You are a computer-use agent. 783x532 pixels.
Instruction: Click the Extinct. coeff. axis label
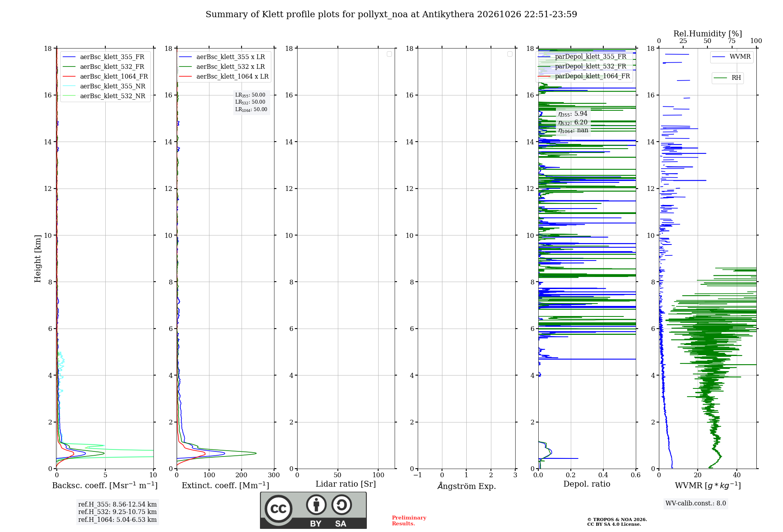[226, 485]
